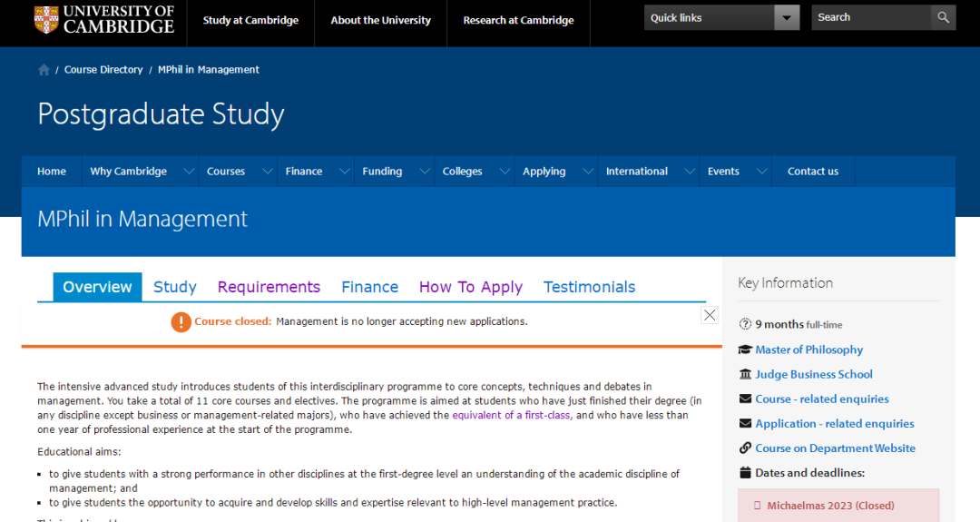Click the Postgraduate Study heading

click(x=162, y=113)
